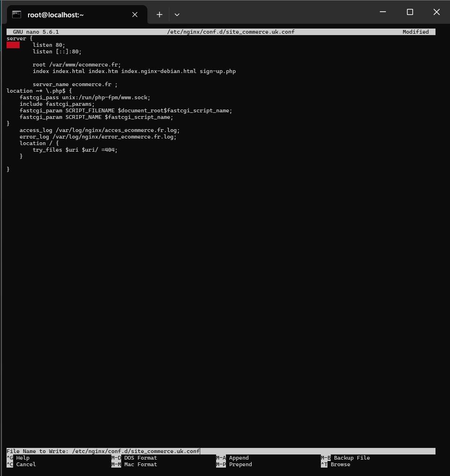Click the File Name to Write input
This screenshot has height=476, width=450.
221,451
